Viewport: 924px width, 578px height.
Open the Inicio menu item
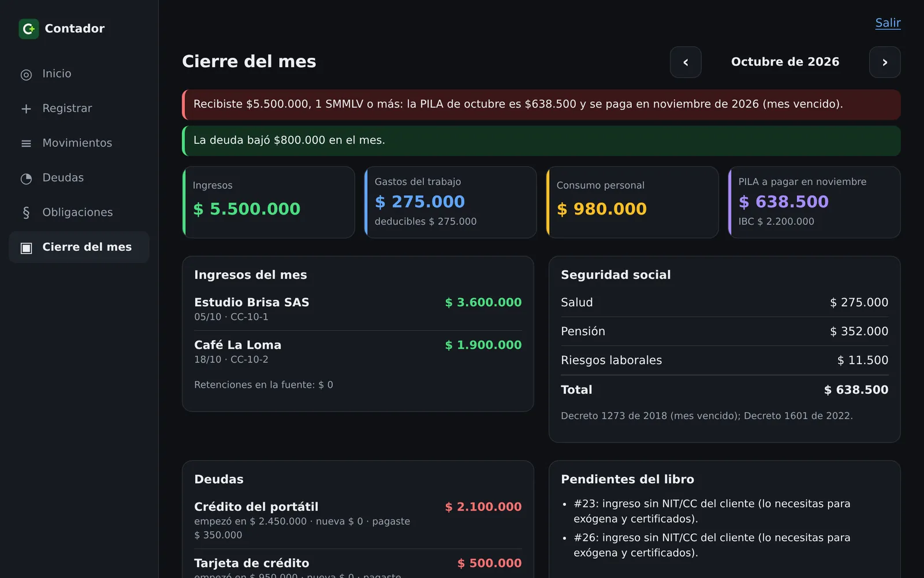coord(79,73)
